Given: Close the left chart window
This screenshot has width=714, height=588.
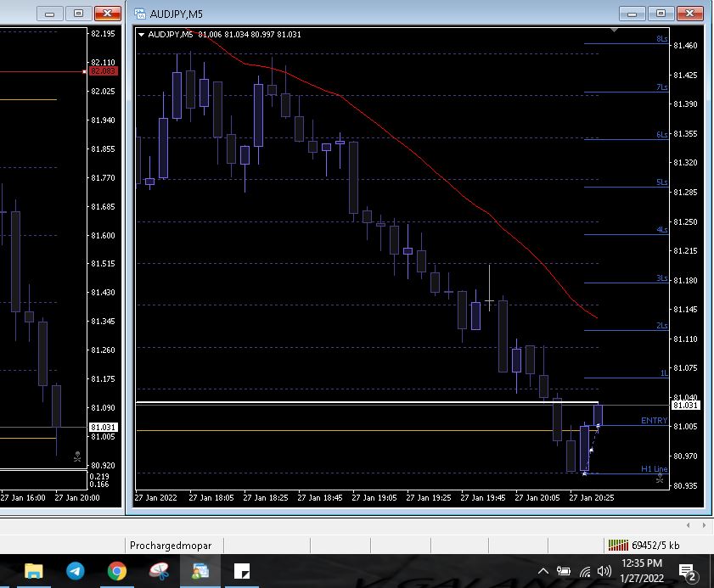Looking at the screenshot, I should click(108, 14).
